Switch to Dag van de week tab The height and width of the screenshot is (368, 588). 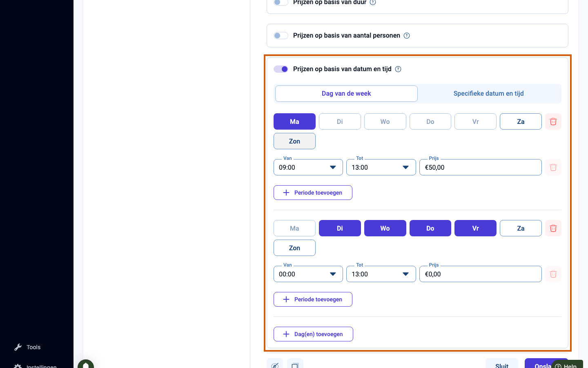pyautogui.click(x=346, y=94)
